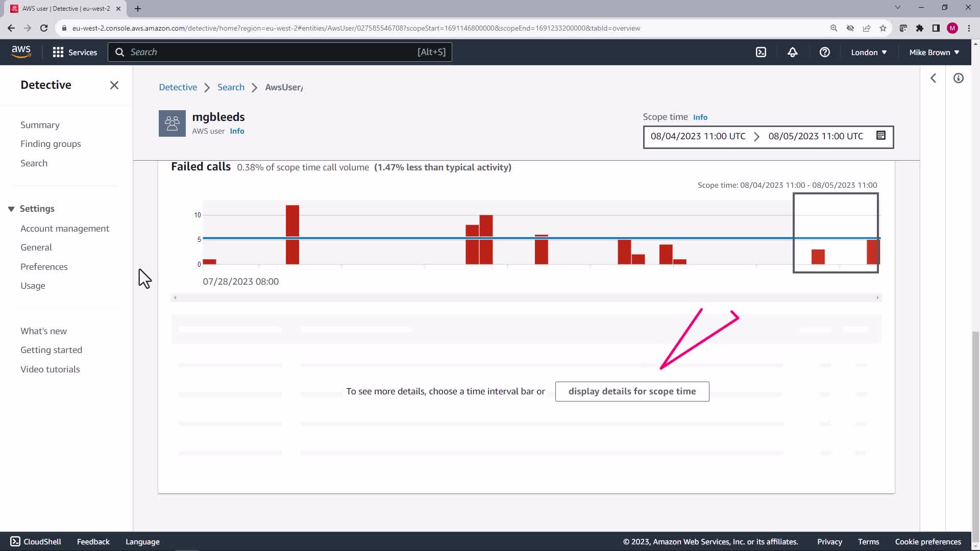Collapse the Settings section

point(11,209)
